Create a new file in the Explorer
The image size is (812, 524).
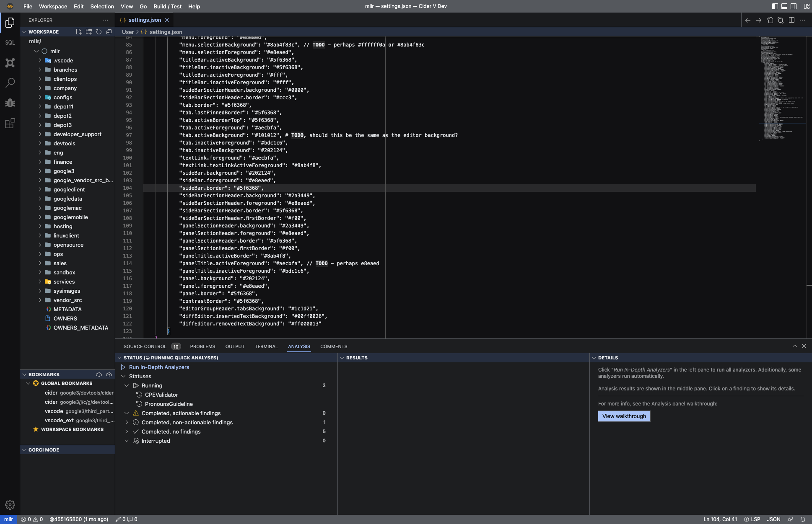coord(78,31)
